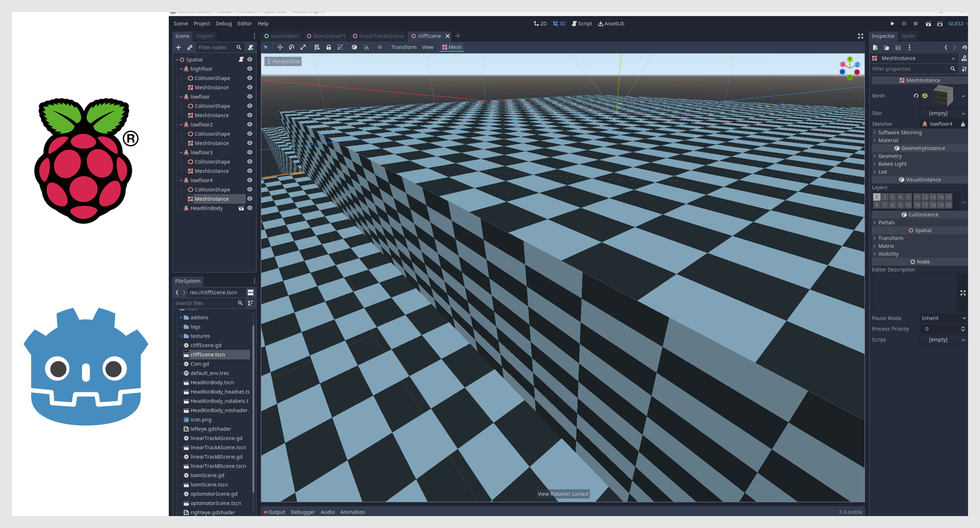Select the Move mode tool in viewport toolbar

coord(280,47)
